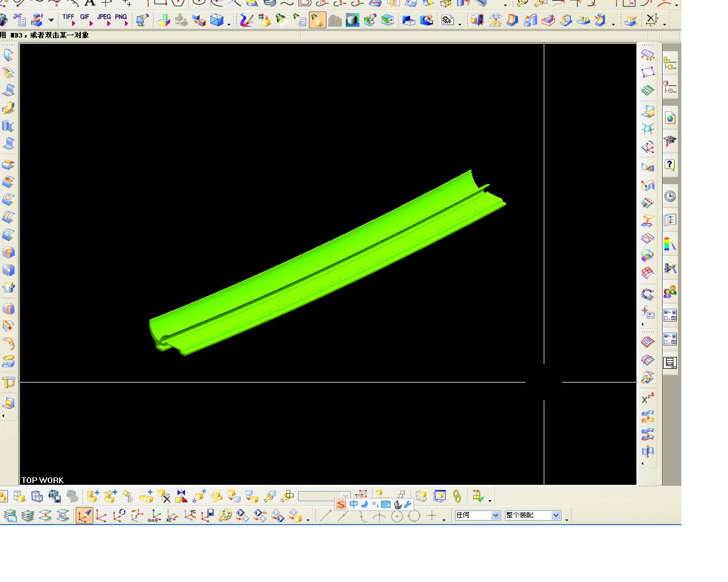Open the Part Navigator tab
728x582 pixels.
click(670, 88)
